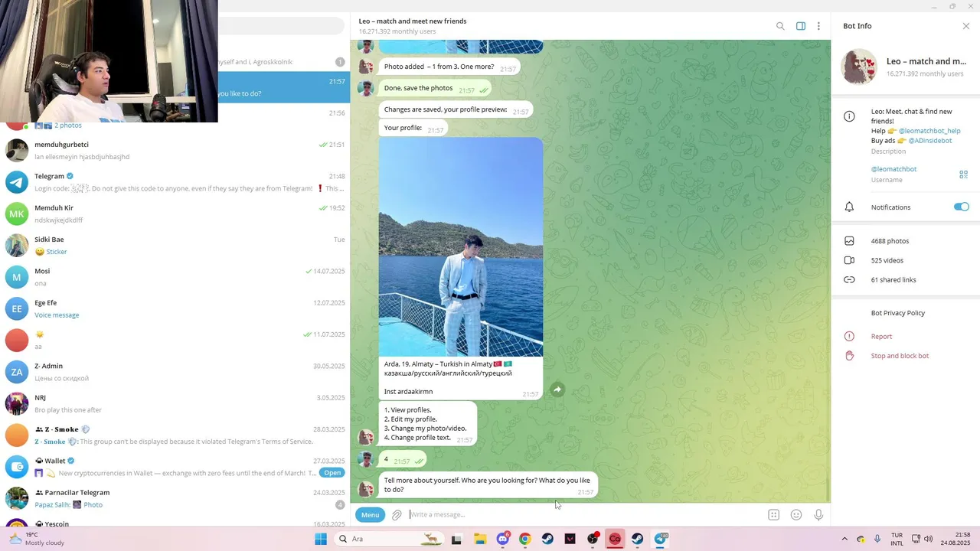Open File Explorer from taskbar

[x=480, y=539]
